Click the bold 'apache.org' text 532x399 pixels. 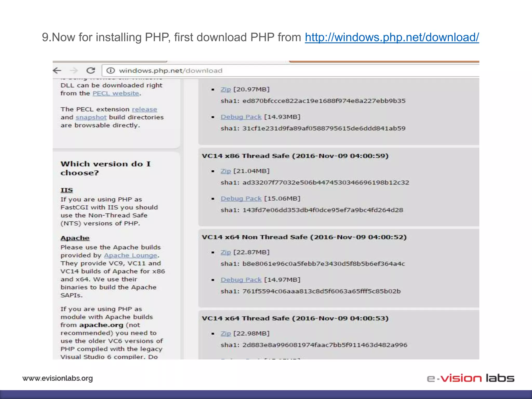(101, 325)
